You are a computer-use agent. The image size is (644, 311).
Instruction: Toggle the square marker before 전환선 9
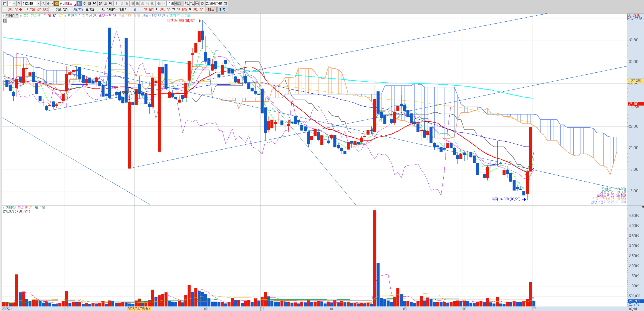click(65, 16)
